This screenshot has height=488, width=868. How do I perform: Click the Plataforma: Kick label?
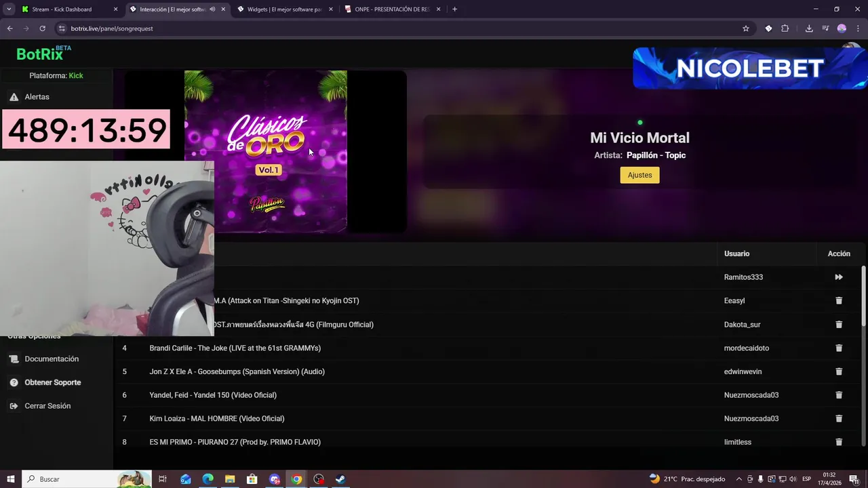(x=56, y=76)
